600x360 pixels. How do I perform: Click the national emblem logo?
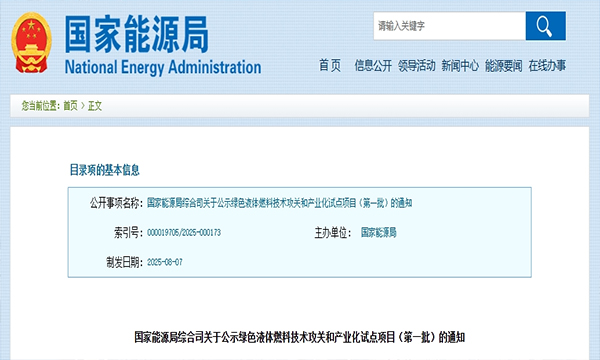(31, 42)
